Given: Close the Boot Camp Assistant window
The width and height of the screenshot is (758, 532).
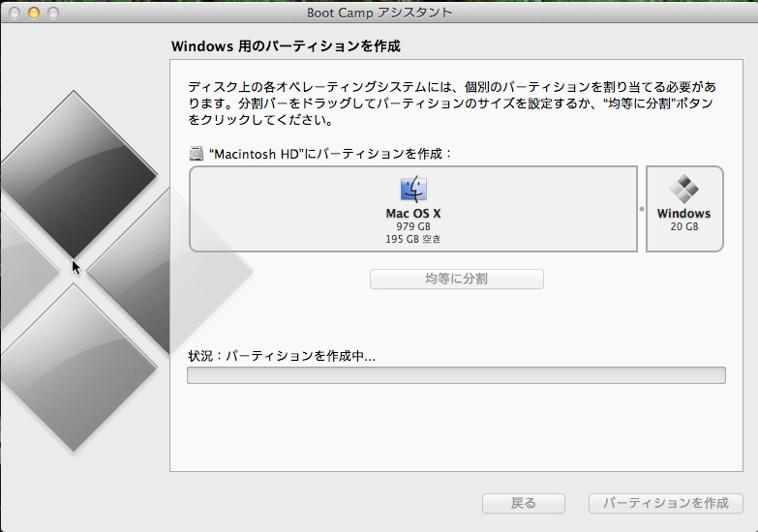Looking at the screenshot, I should [14, 13].
